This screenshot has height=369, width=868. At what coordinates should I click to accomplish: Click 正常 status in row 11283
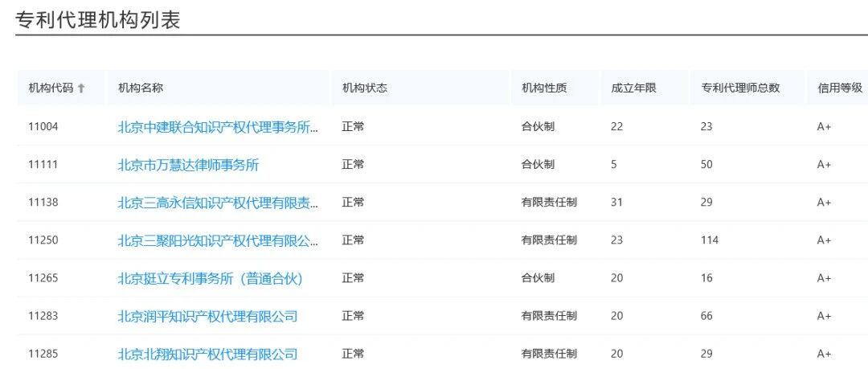tap(353, 316)
